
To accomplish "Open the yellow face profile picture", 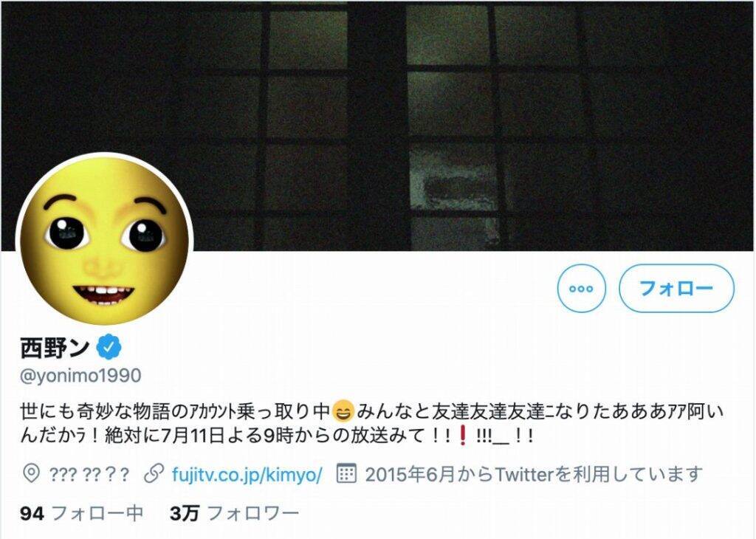I will coord(105,241).
